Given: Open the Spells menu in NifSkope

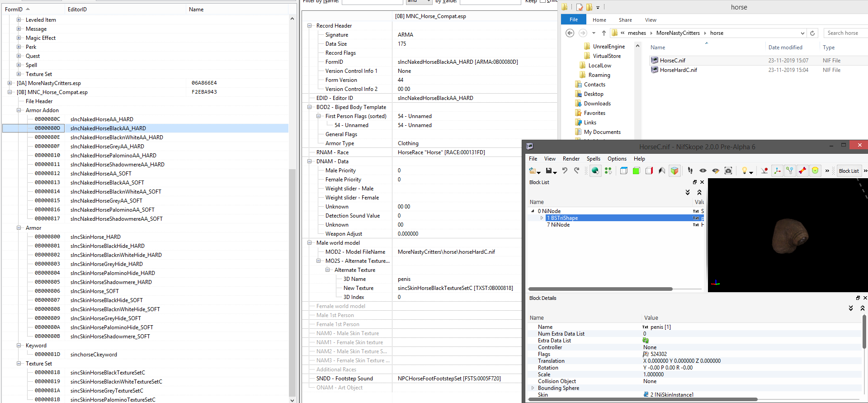Looking at the screenshot, I should point(594,159).
